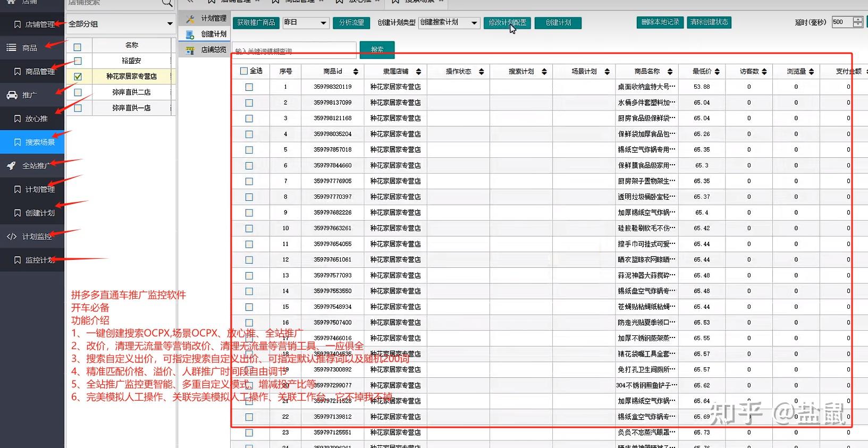
Task: Click the 获取推广商品 button
Action: [x=256, y=23]
